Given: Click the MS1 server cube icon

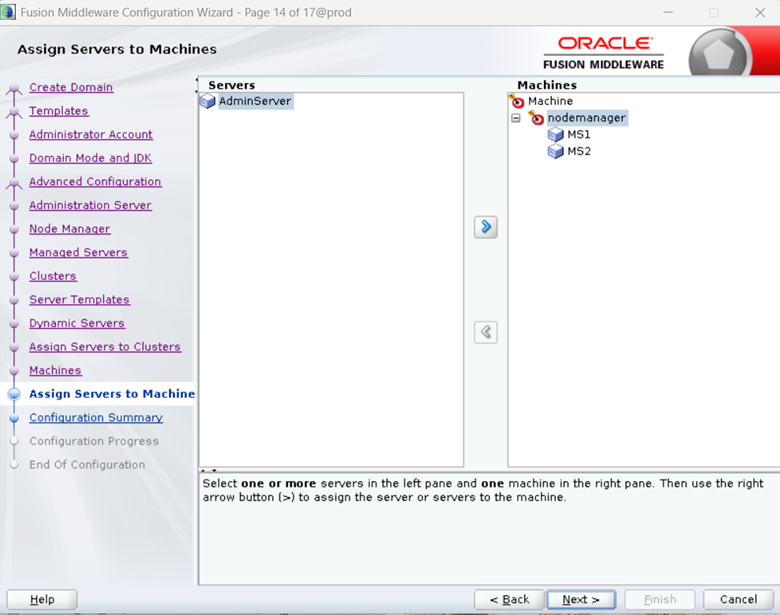Looking at the screenshot, I should (555, 135).
